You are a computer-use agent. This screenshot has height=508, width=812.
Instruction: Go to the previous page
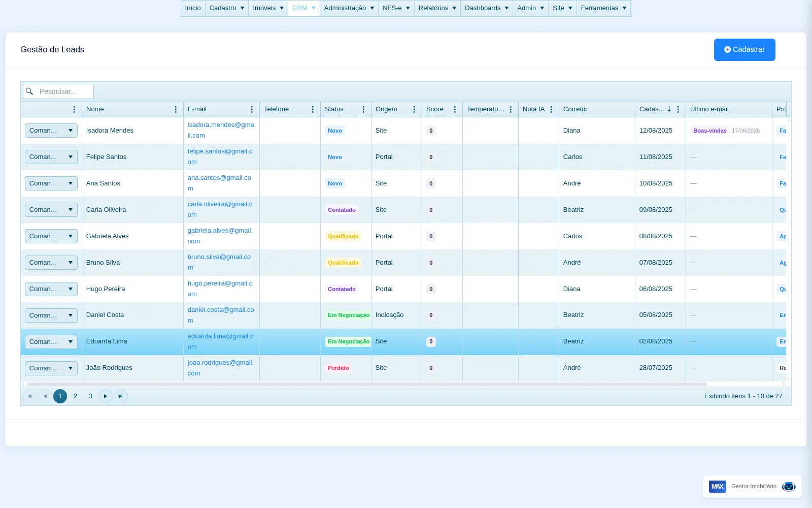point(45,396)
